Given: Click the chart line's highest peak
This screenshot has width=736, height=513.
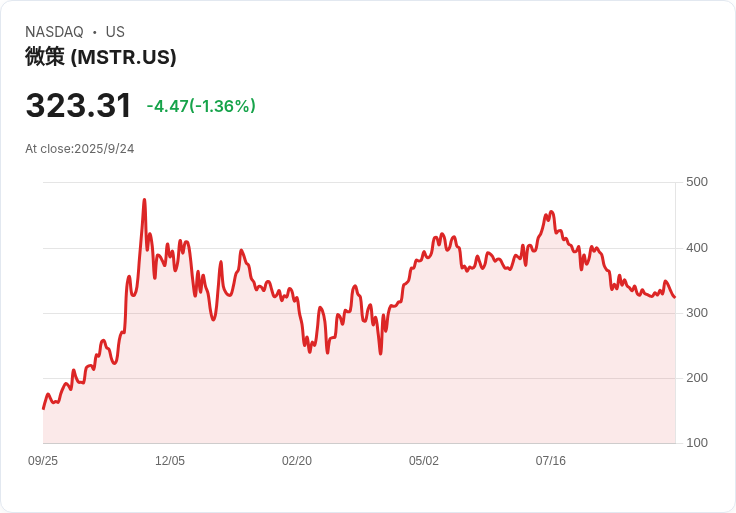Looking at the screenshot, I should tap(144, 200).
